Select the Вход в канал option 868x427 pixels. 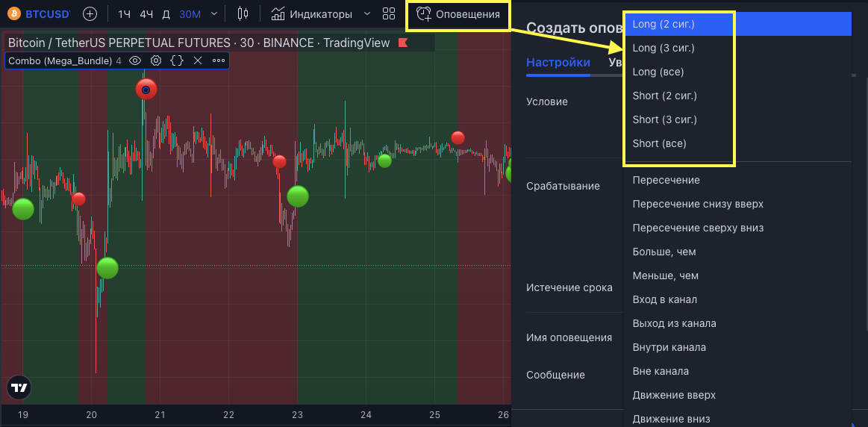click(x=737, y=299)
